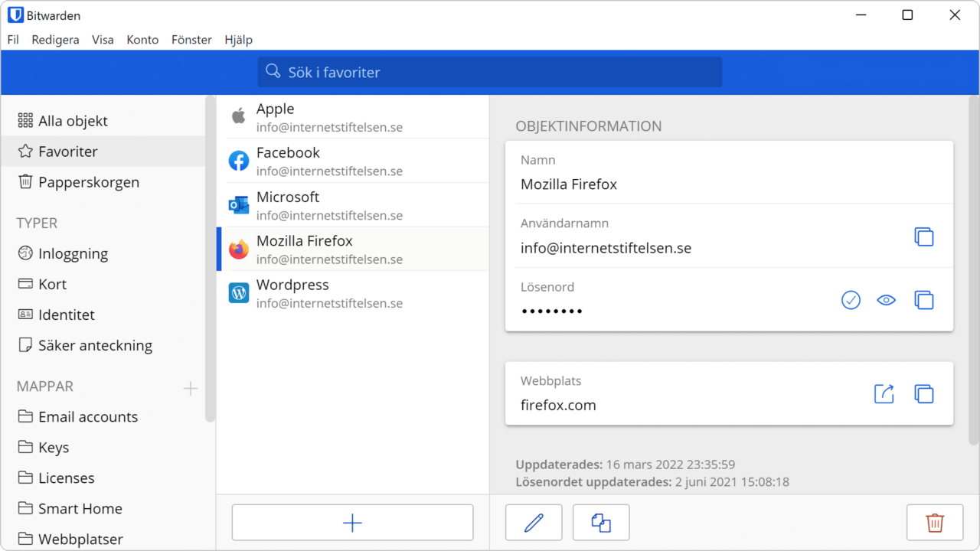Click the Bitwarden shield logo in the title bar
The height and width of the screenshot is (551, 980).
pos(15,15)
